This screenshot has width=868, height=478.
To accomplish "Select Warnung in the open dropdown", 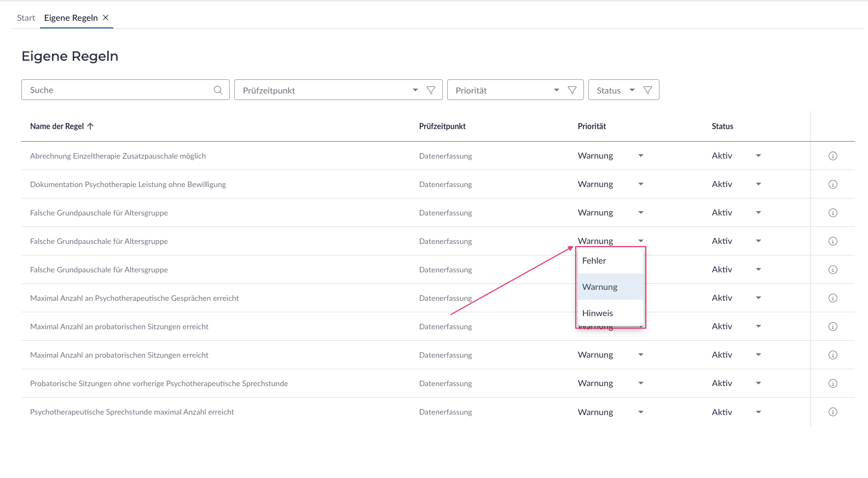I will [x=600, y=287].
